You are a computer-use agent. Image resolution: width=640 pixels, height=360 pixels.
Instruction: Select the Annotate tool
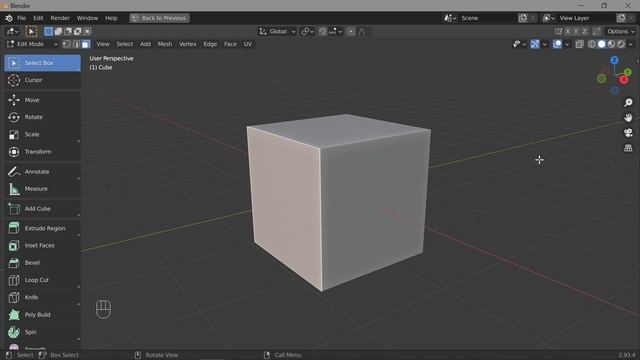[x=42, y=172]
